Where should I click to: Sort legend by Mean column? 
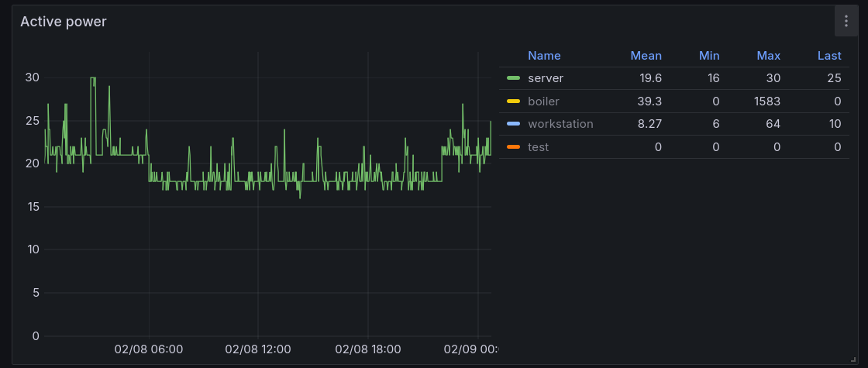click(x=646, y=56)
